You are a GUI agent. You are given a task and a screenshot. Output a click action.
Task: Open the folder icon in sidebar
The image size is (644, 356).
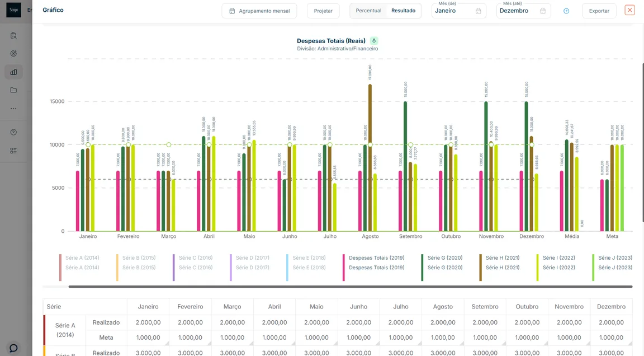(x=13, y=90)
